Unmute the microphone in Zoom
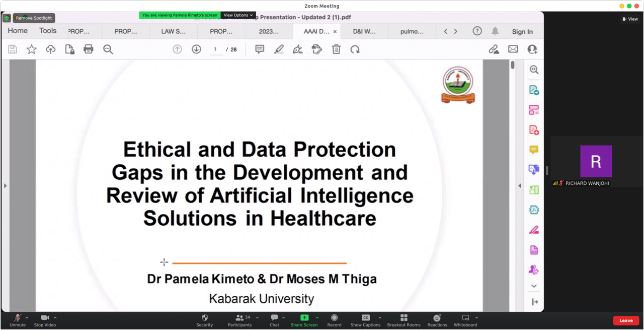The height and width of the screenshot is (330, 644). coord(17,320)
